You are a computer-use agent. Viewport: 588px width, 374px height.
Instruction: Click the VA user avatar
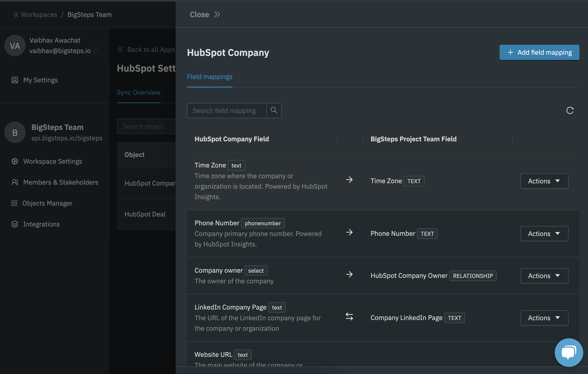pyautogui.click(x=15, y=45)
